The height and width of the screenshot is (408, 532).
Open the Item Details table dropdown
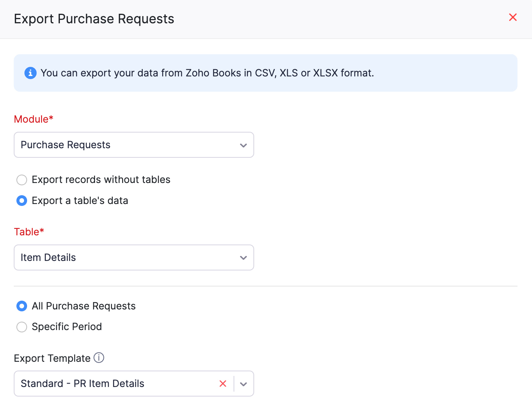tap(134, 257)
